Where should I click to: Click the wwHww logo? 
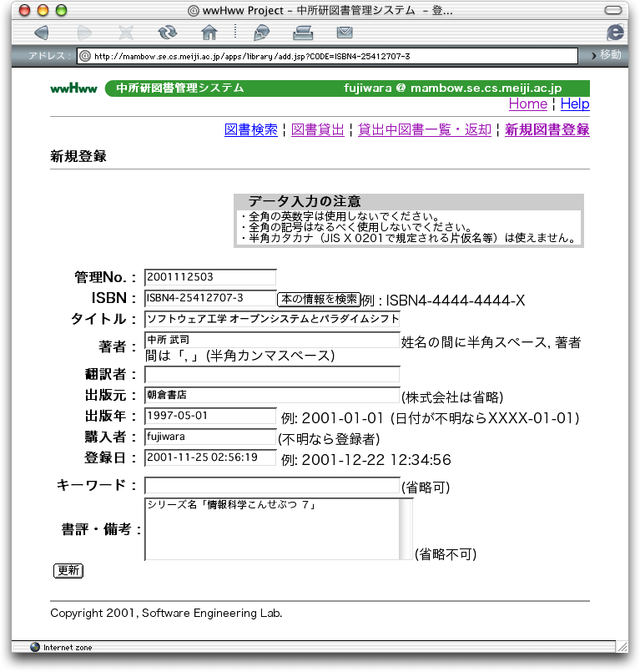pos(73,88)
